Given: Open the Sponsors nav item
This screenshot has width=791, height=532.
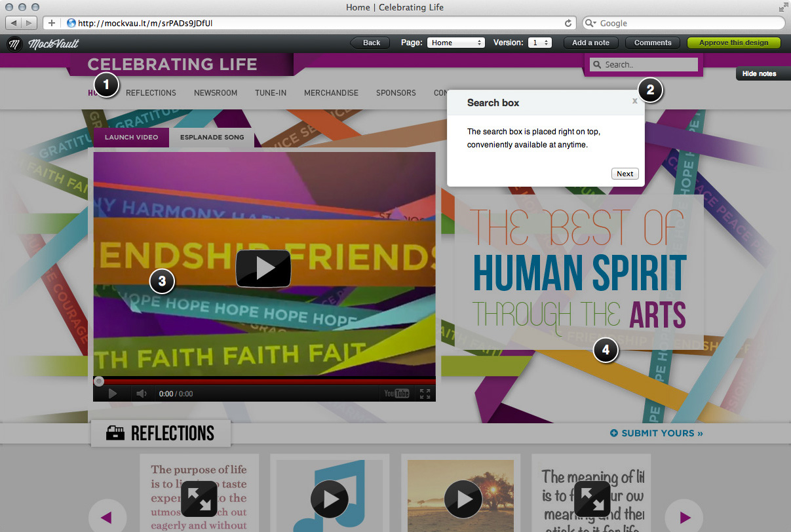Looking at the screenshot, I should point(396,93).
